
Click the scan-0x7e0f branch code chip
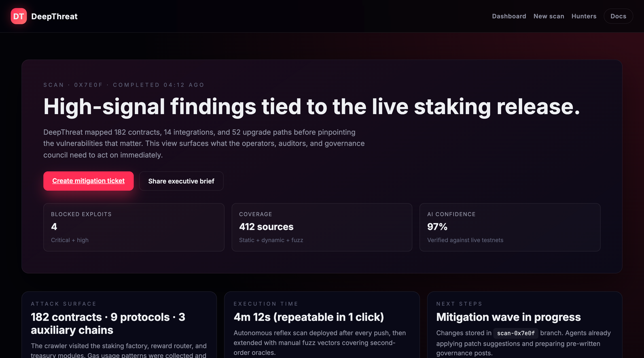point(515,333)
